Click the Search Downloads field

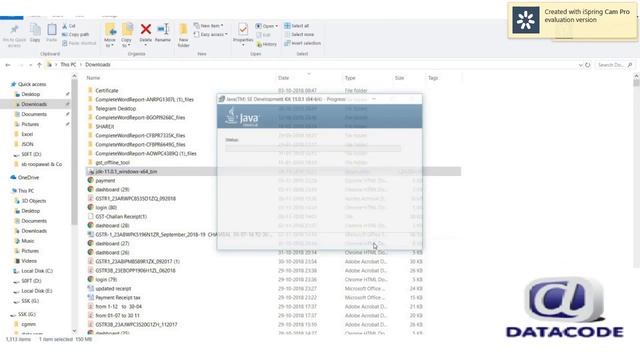[614, 65]
